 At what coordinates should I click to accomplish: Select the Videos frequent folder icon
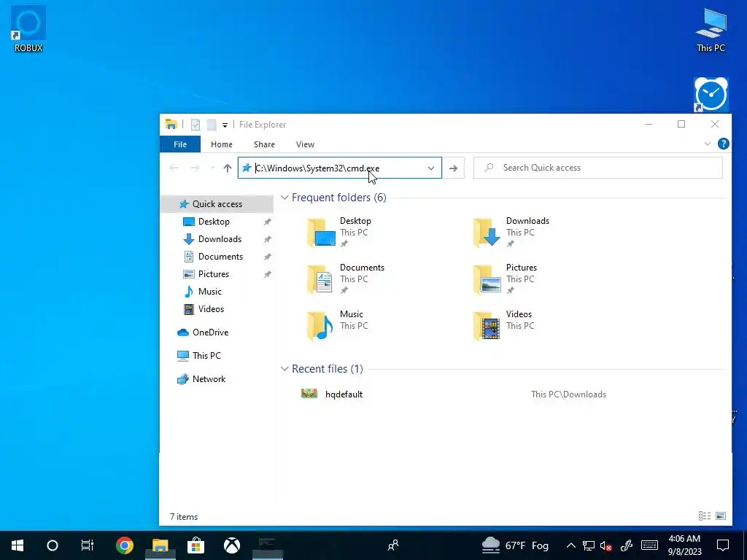[x=487, y=326]
